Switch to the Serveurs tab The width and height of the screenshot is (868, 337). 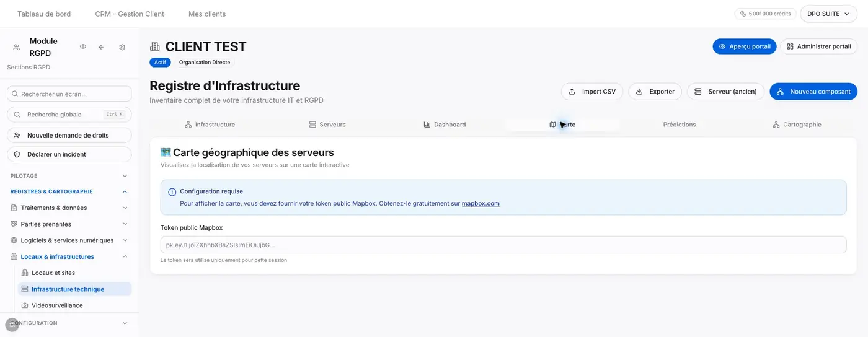pos(327,125)
